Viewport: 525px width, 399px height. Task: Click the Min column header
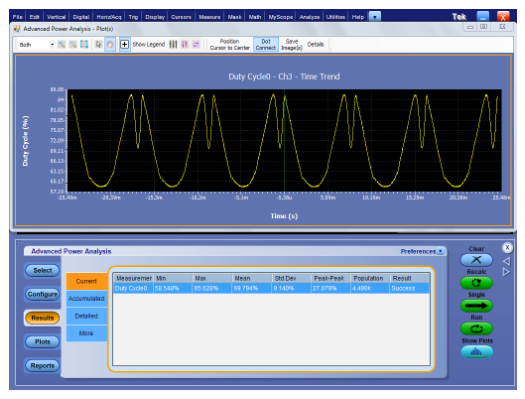pos(173,278)
